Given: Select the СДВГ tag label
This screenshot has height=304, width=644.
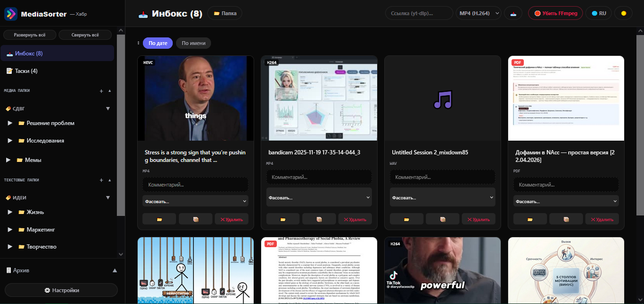Looking at the screenshot, I should [x=15, y=108].
